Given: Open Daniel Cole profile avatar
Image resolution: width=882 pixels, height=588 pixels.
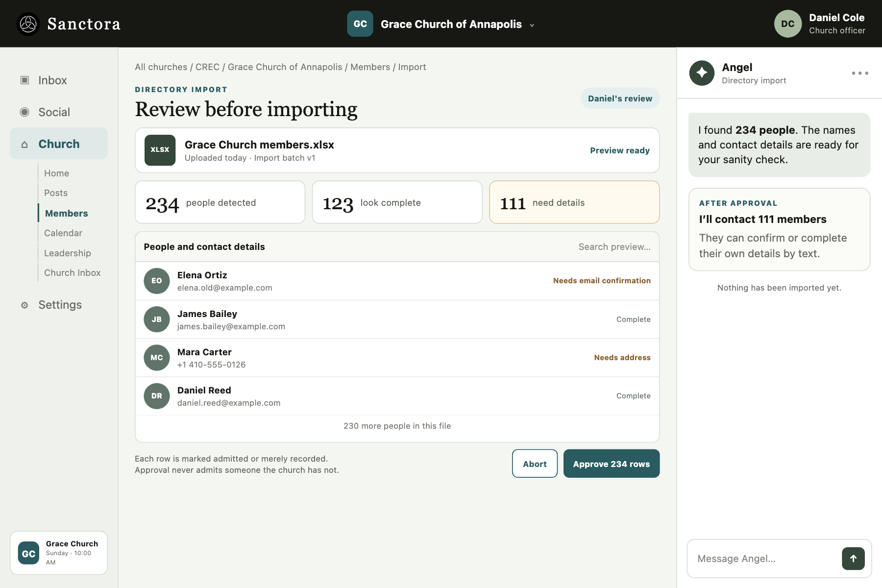Looking at the screenshot, I should click(x=788, y=24).
